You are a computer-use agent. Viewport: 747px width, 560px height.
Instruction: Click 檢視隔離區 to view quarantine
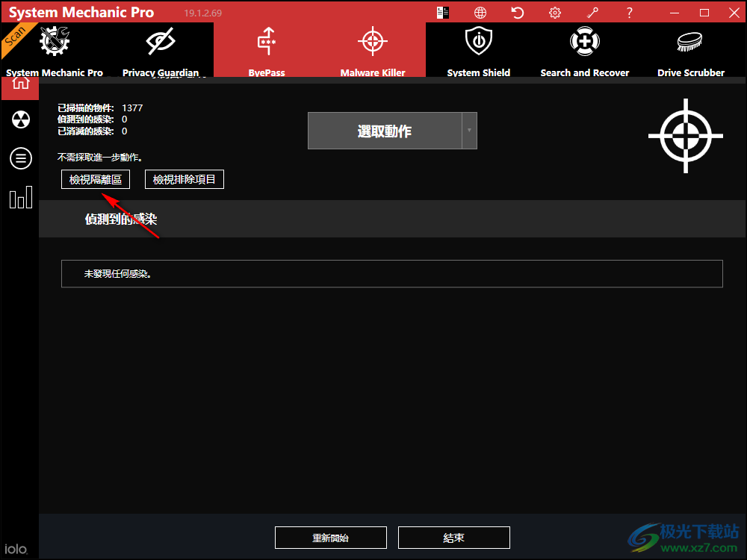click(x=96, y=179)
